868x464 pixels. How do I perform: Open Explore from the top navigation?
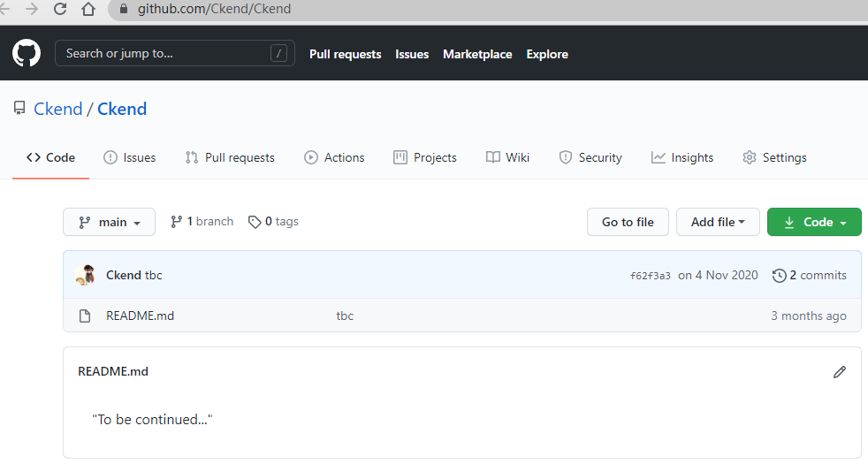(547, 54)
